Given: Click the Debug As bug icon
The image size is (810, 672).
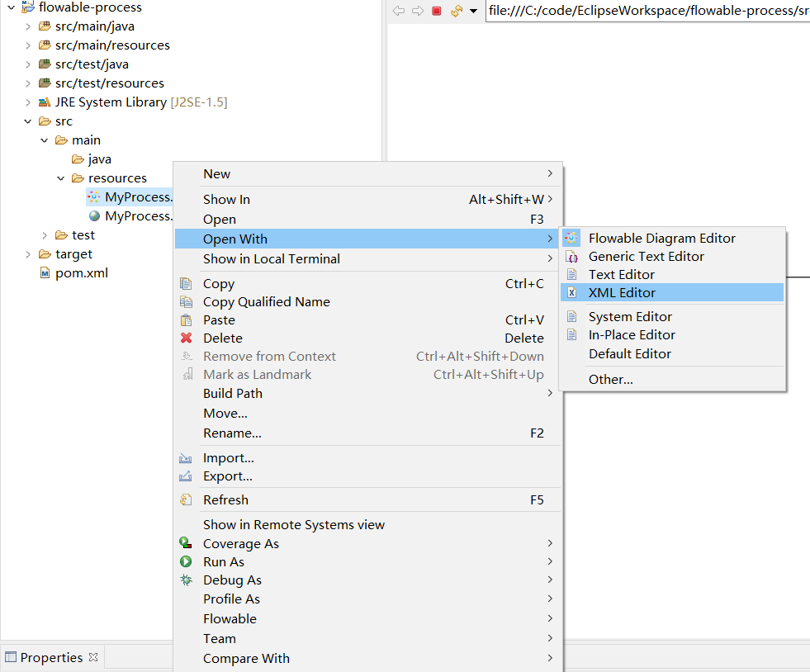Looking at the screenshot, I should pyautogui.click(x=185, y=580).
